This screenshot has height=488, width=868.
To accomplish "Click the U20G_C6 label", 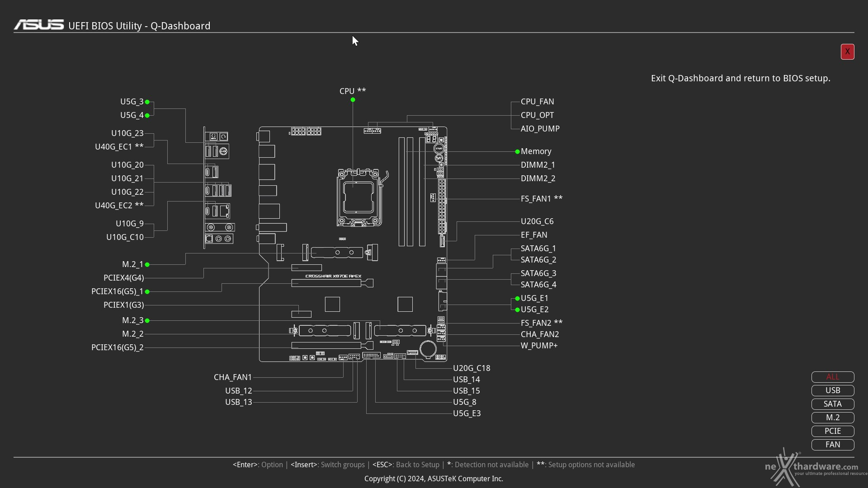I will click(537, 221).
